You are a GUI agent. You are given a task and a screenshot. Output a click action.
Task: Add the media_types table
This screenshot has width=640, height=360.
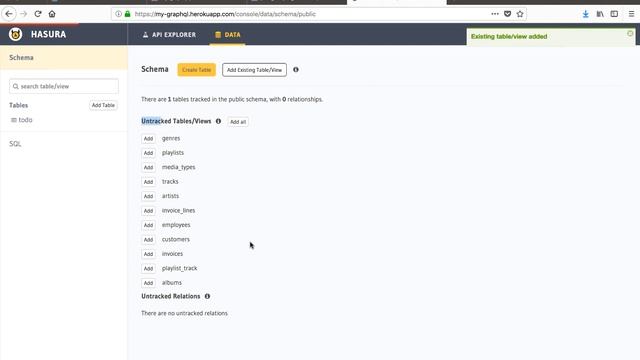point(148,167)
